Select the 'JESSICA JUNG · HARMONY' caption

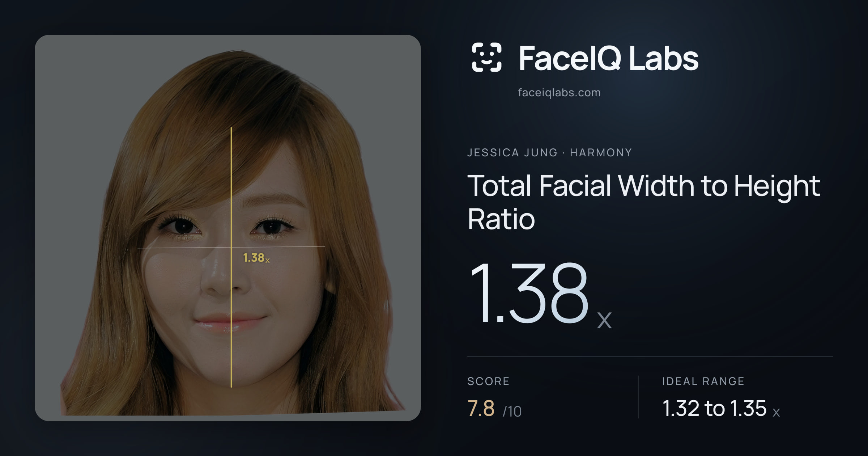pyautogui.click(x=549, y=152)
